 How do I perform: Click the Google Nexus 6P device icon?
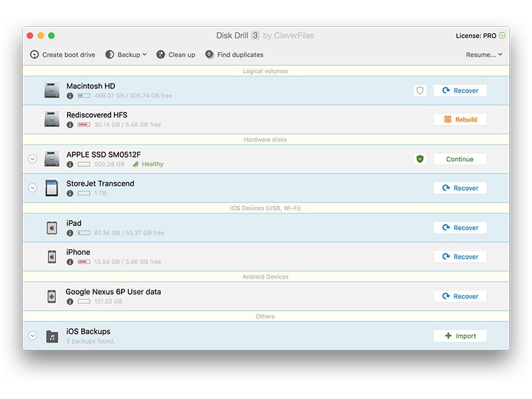(x=52, y=297)
